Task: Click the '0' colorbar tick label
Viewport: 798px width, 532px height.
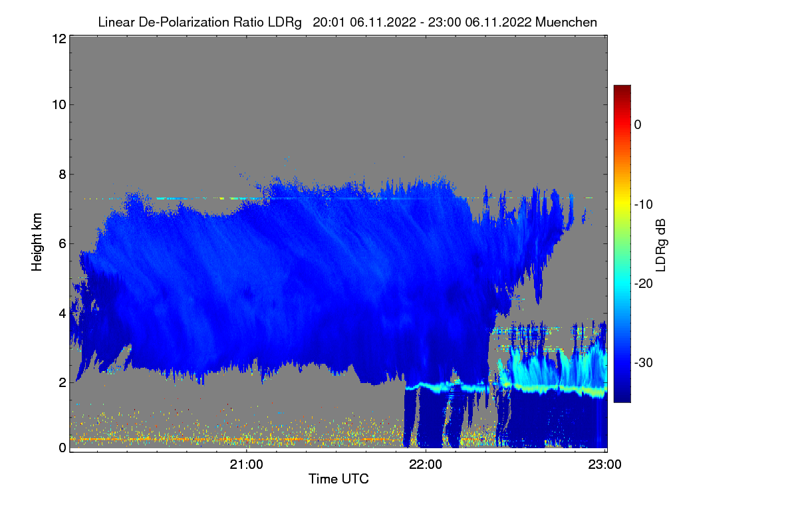Action: [x=638, y=124]
